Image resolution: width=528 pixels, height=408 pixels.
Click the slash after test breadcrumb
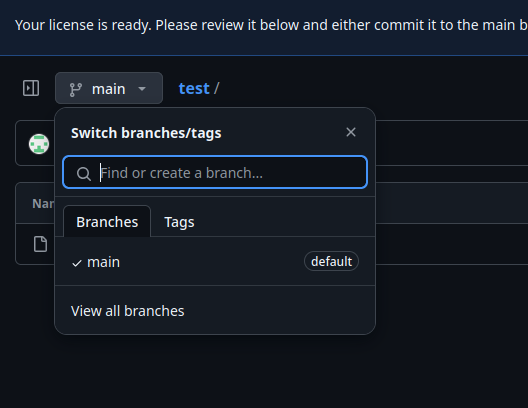217,89
